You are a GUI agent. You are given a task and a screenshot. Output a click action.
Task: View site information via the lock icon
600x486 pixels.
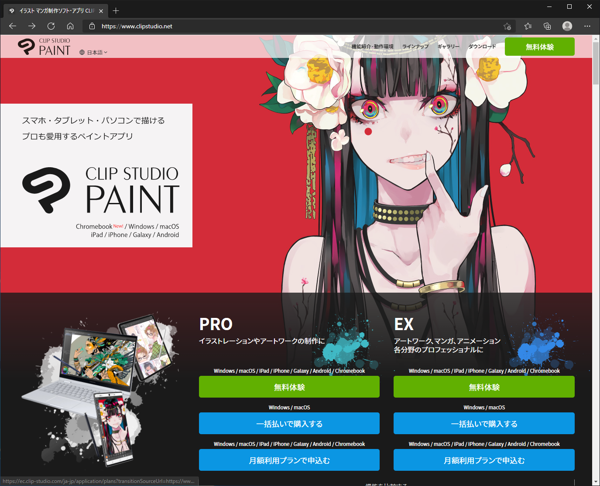92,26
